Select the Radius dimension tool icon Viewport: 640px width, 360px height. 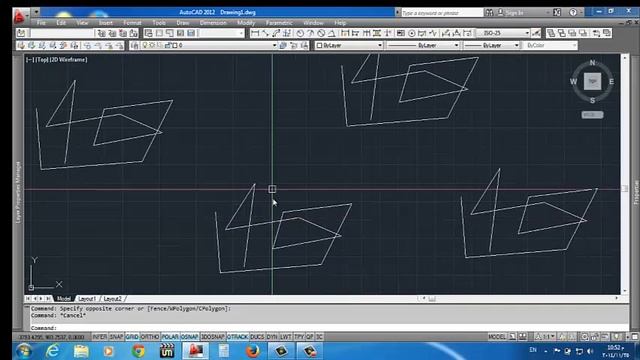(300, 33)
